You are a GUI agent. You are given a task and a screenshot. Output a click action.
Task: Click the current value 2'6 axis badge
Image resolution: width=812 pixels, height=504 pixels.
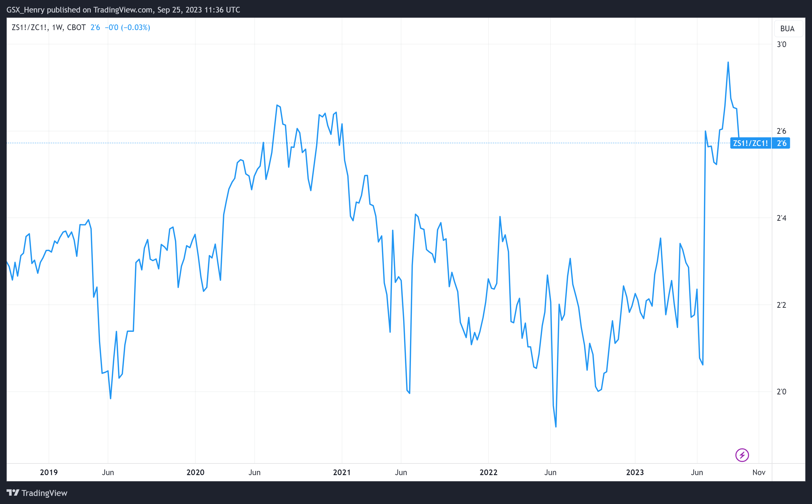[781, 143]
